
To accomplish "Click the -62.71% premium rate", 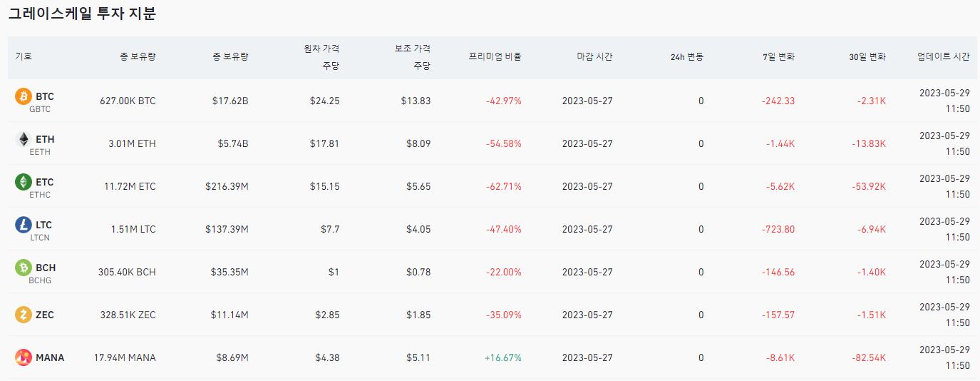I will coord(504,186).
